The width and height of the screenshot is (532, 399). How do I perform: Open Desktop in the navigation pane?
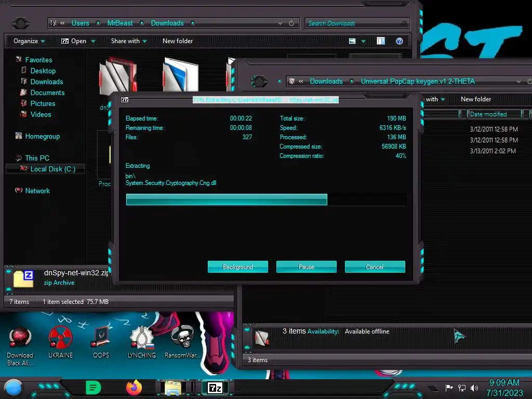coord(43,71)
